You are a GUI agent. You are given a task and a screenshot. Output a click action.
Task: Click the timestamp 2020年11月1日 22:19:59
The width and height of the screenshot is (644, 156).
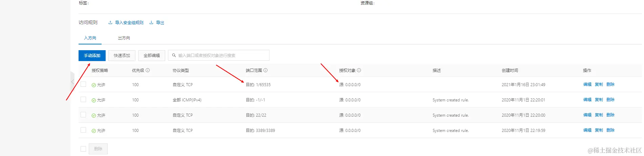click(523, 131)
